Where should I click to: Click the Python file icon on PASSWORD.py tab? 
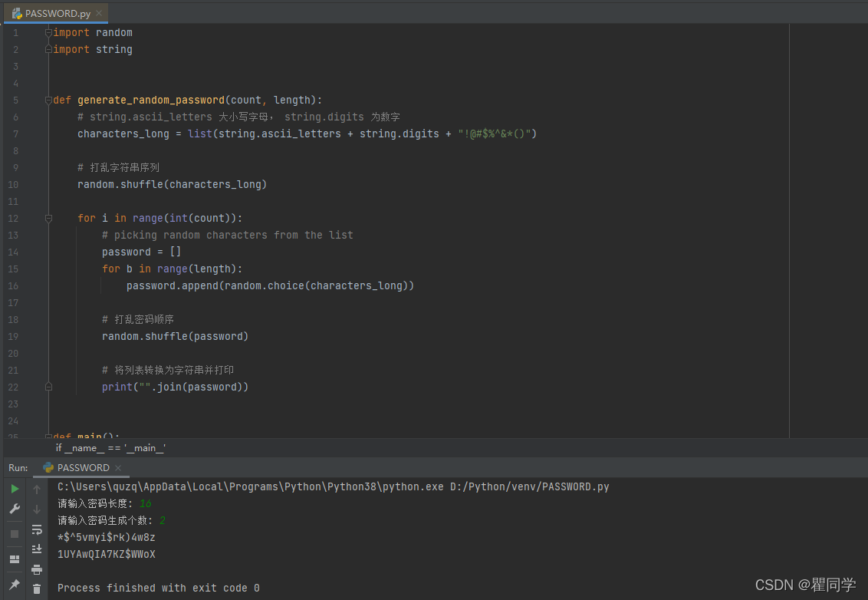[x=17, y=13]
